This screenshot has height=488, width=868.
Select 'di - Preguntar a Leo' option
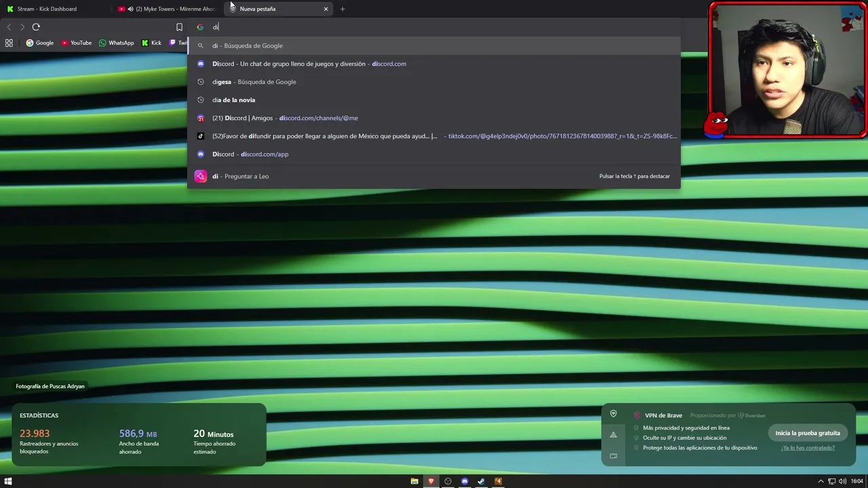click(x=434, y=176)
